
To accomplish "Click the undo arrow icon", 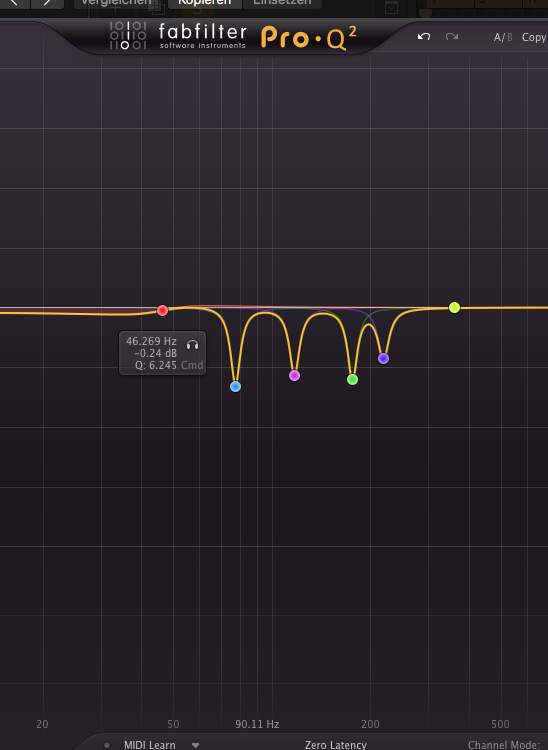I will click(x=424, y=37).
